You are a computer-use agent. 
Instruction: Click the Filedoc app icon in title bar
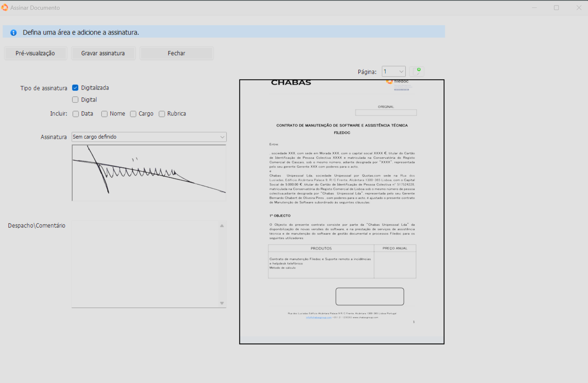click(x=5, y=7)
